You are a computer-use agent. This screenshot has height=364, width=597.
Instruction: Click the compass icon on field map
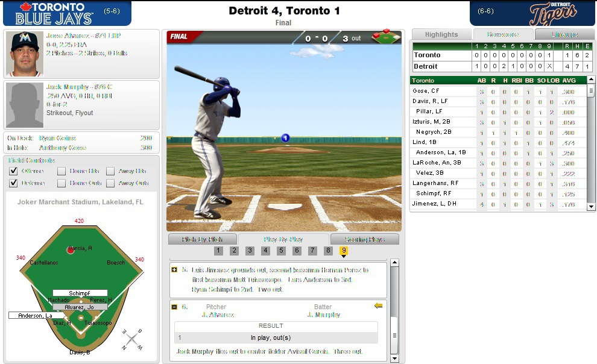pyautogui.click(x=132, y=339)
